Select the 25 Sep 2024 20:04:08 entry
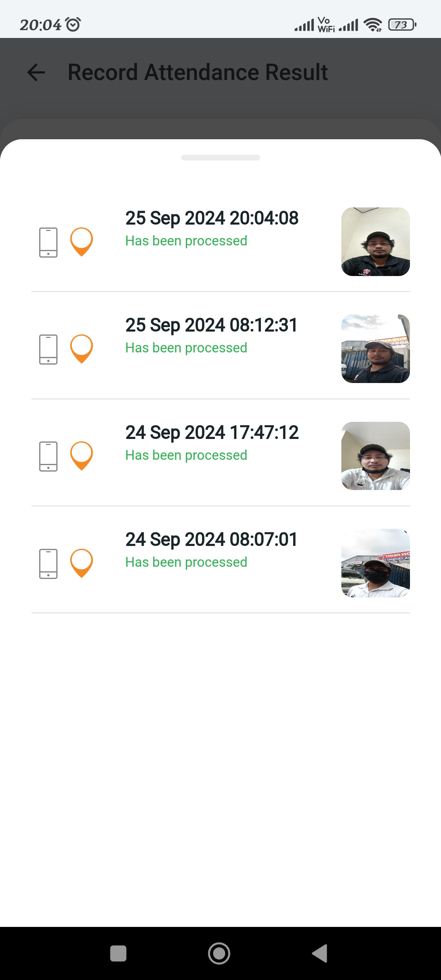The height and width of the screenshot is (980, 441). click(212, 218)
